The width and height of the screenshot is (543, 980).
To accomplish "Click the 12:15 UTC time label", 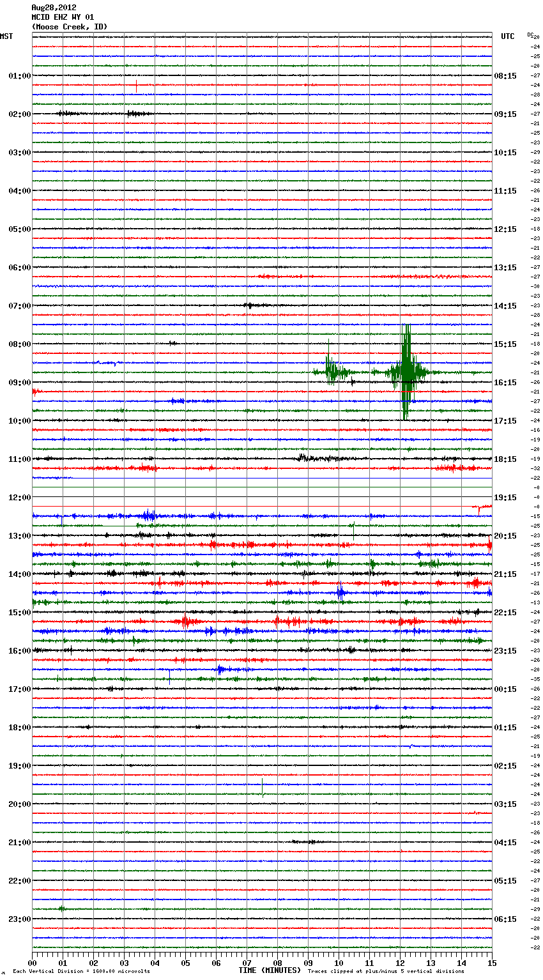I will pos(505,229).
